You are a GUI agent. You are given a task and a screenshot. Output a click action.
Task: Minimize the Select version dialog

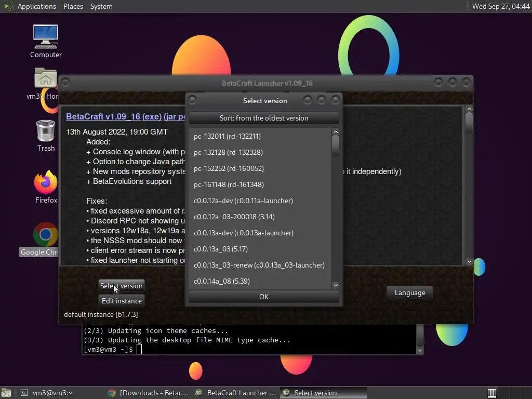point(308,100)
